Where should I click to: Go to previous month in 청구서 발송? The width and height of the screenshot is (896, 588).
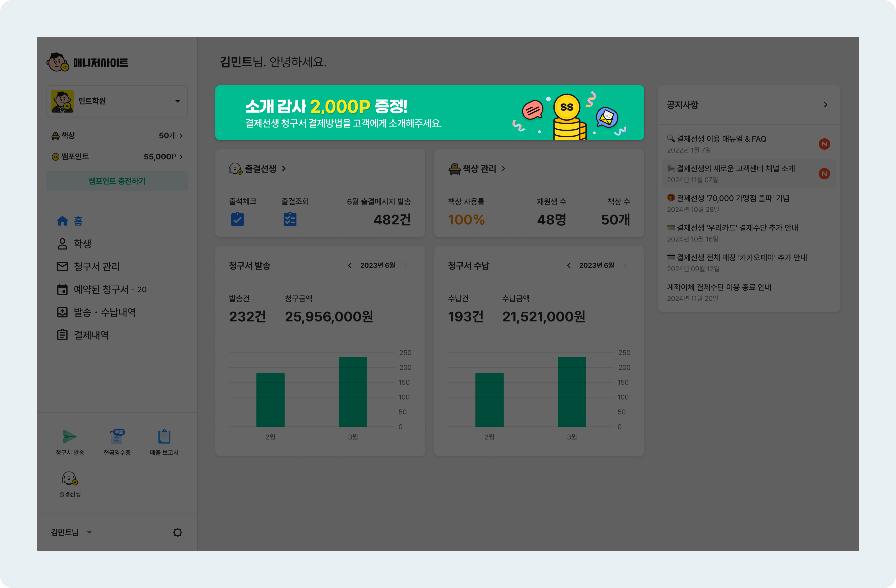pos(350,265)
